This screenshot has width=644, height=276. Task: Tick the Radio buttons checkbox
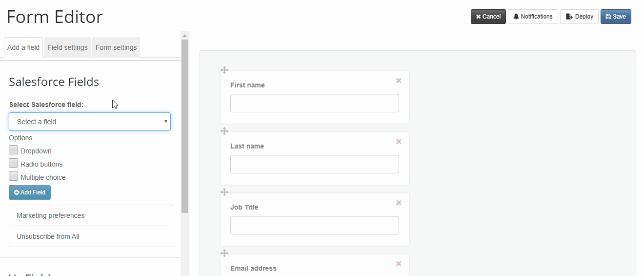click(x=13, y=163)
